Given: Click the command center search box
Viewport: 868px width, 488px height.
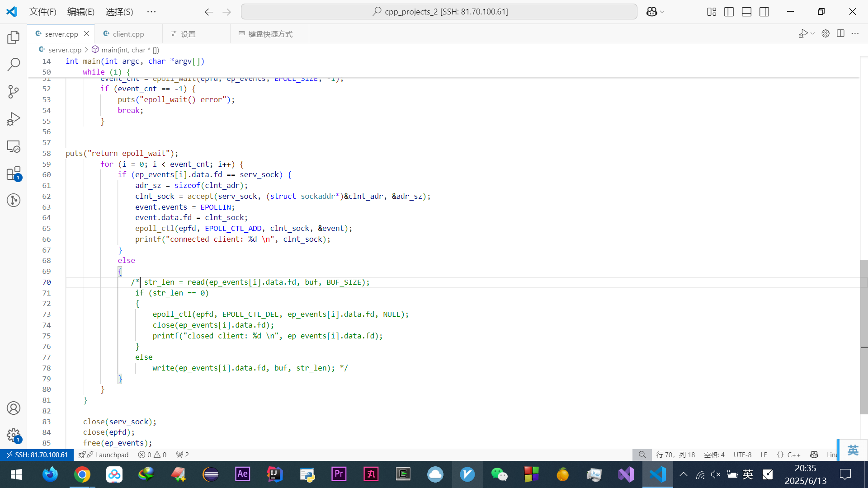Looking at the screenshot, I should [x=439, y=12].
